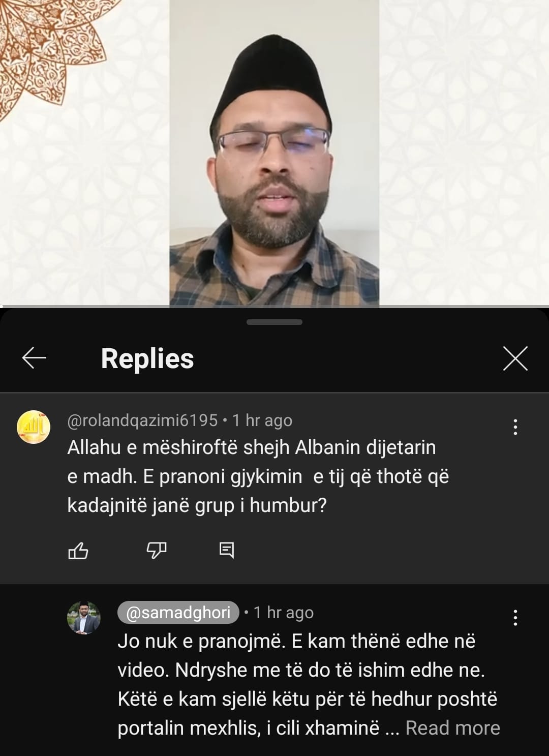Open @samadghori channel from username badge
The width and height of the screenshot is (549, 756).
(x=178, y=613)
